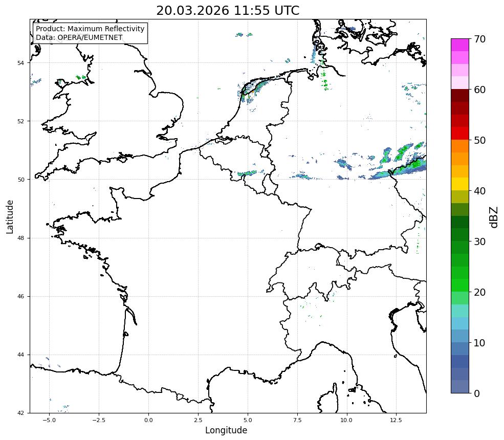The image size is (504, 440).
Task: Click the Longitude axis label
Action: pyautogui.click(x=226, y=430)
